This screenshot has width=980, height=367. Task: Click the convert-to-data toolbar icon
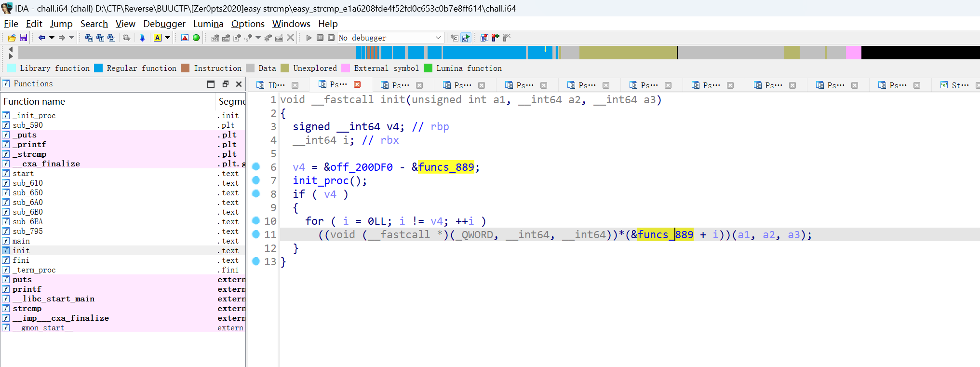pos(226,38)
